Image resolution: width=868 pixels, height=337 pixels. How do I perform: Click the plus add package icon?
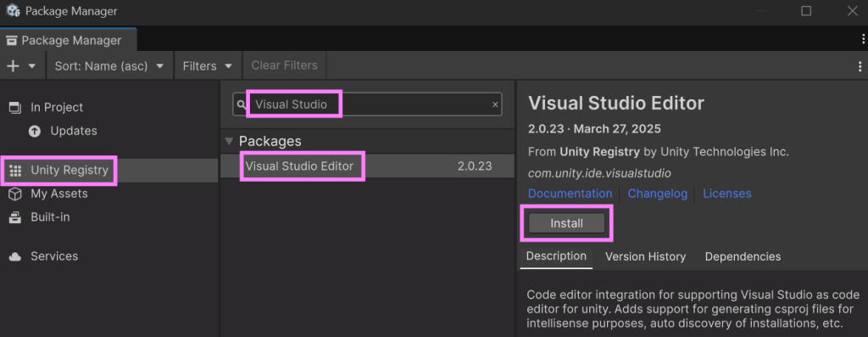[x=13, y=66]
